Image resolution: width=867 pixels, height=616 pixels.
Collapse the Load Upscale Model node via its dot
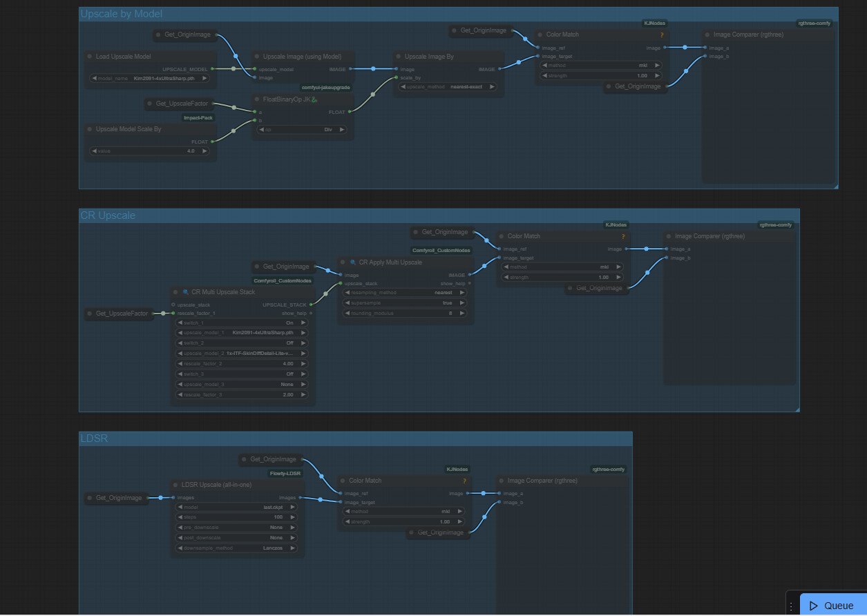(90, 57)
